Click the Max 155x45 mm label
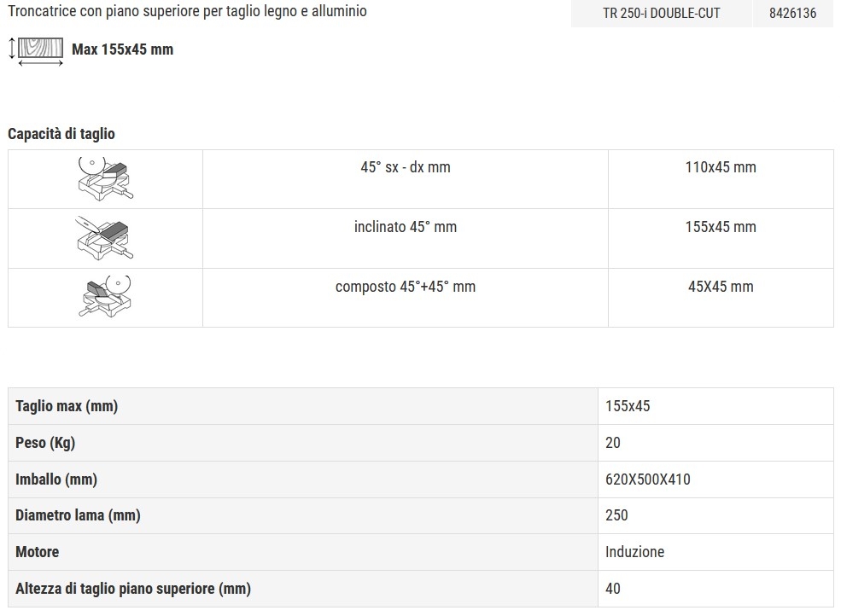This screenshot has width=841, height=616. 122,49
